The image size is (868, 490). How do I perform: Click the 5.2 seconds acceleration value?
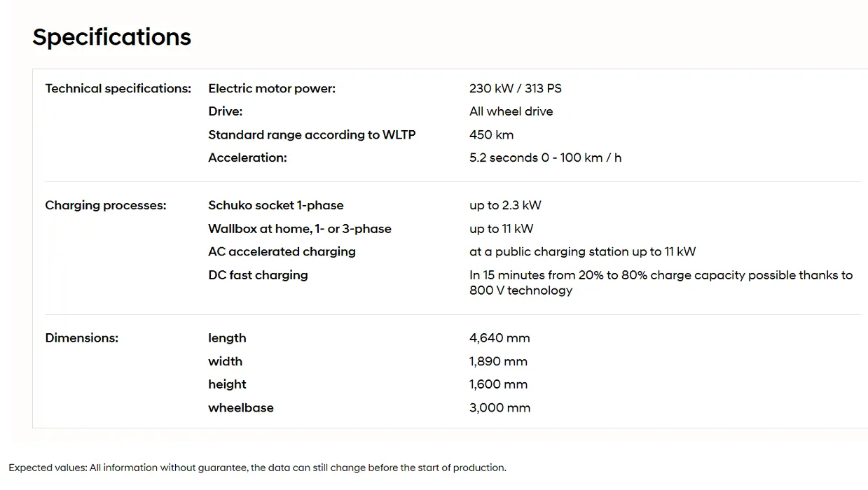click(546, 157)
